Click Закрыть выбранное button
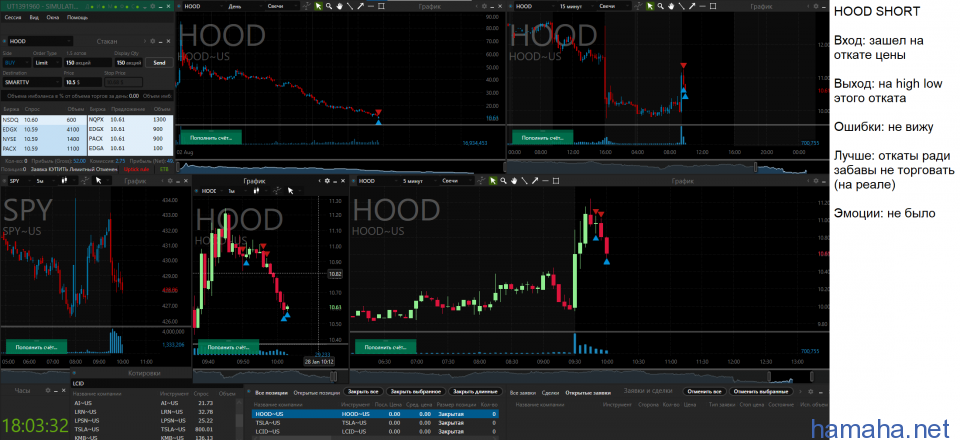Screen dimensions: 960x440 [x=414, y=392]
